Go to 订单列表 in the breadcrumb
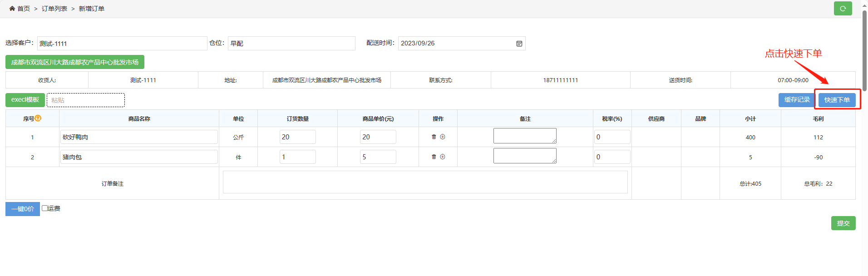 coord(54,9)
